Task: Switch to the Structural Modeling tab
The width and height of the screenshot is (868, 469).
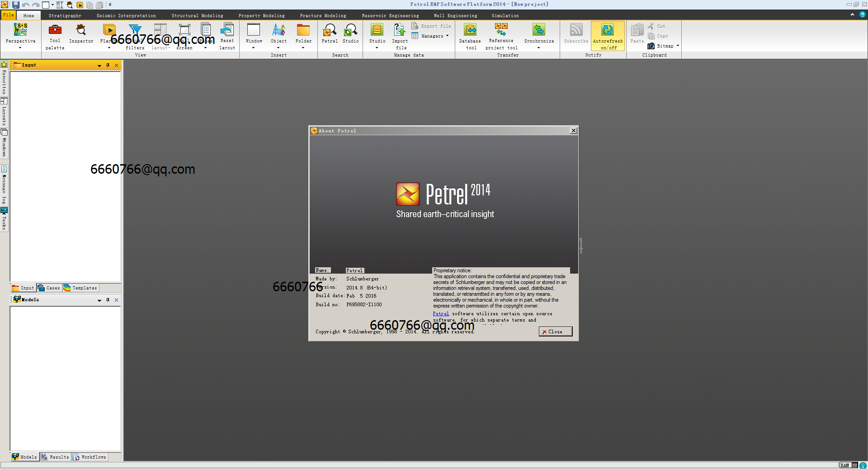Action: (x=197, y=15)
